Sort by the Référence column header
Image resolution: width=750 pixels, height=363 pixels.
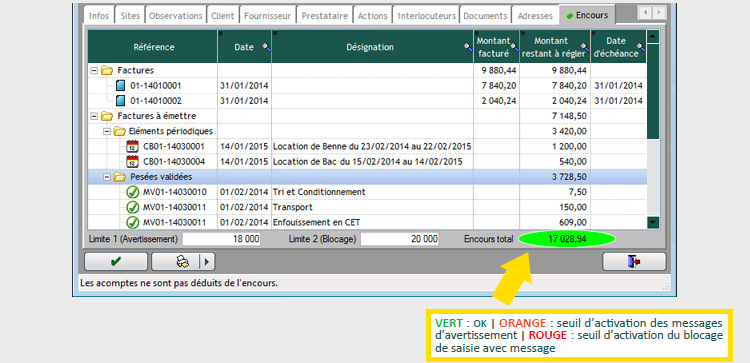(x=154, y=47)
